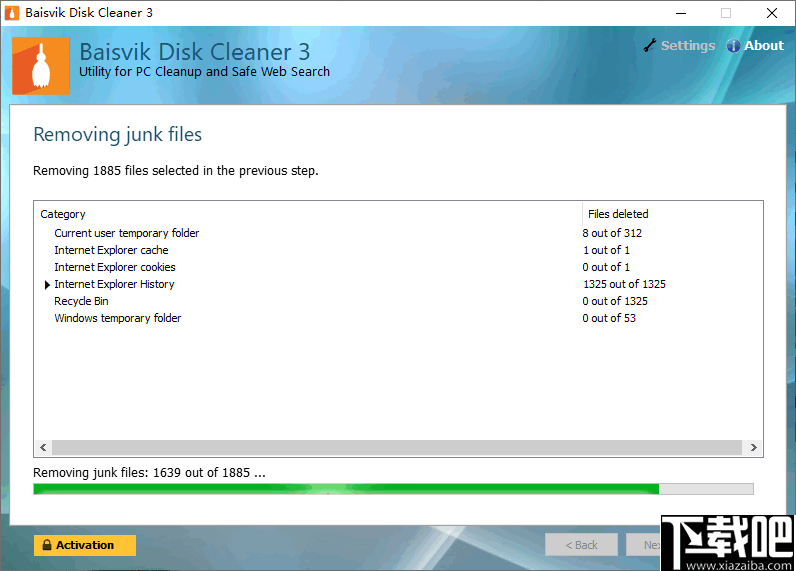Open Settings via the wrench icon
The image size is (796, 571).
[650, 45]
